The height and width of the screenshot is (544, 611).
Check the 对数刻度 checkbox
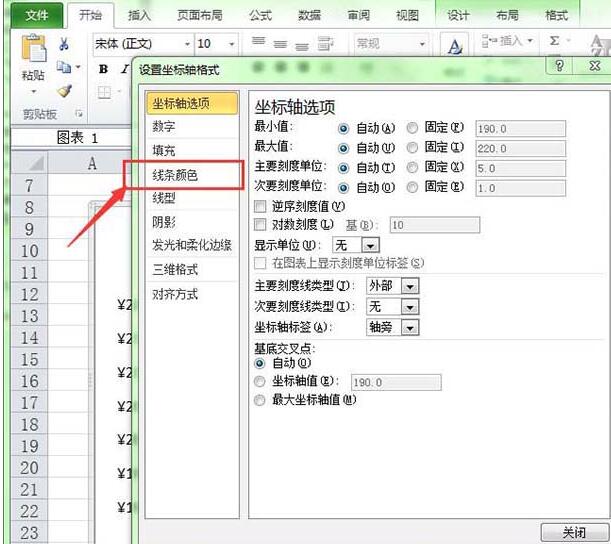click(x=260, y=224)
